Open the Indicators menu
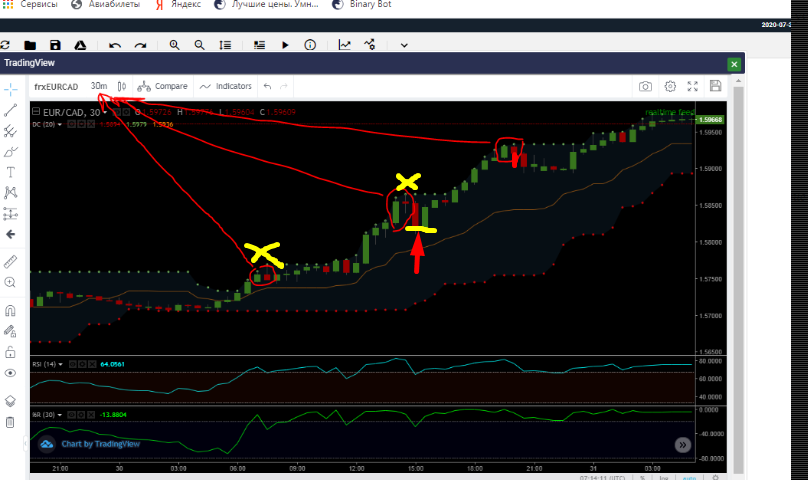This screenshot has width=808, height=480. tap(226, 86)
